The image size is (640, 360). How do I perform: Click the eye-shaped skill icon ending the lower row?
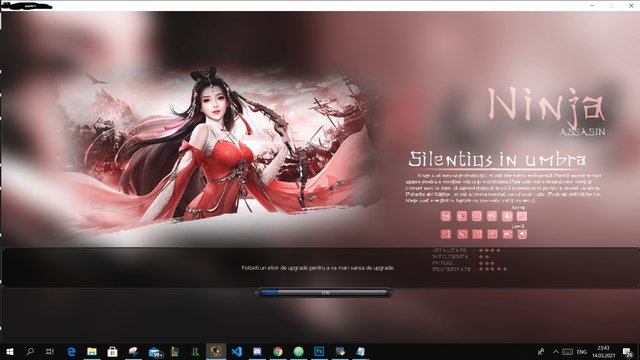(x=522, y=234)
